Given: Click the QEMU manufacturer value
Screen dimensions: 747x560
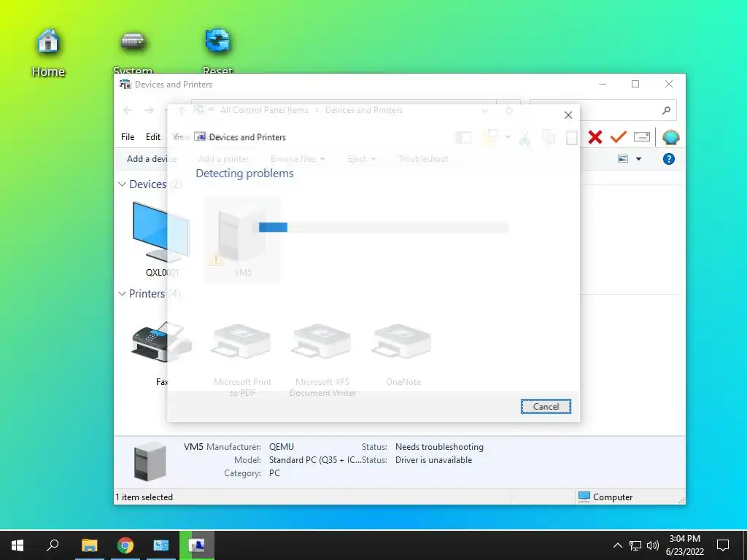Looking at the screenshot, I should [281, 447].
